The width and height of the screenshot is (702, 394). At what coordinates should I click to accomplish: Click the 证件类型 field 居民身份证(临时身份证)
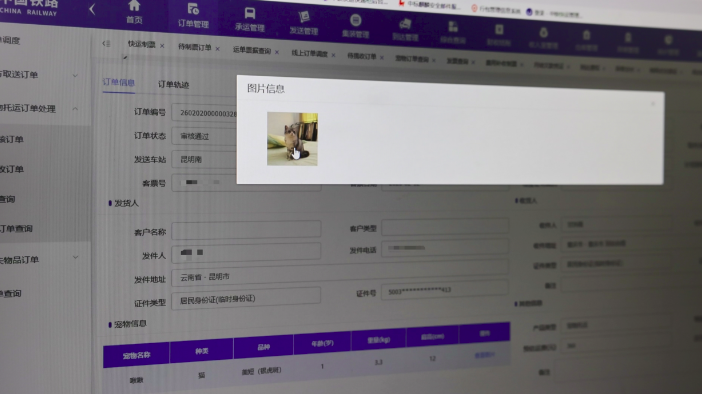tap(246, 298)
